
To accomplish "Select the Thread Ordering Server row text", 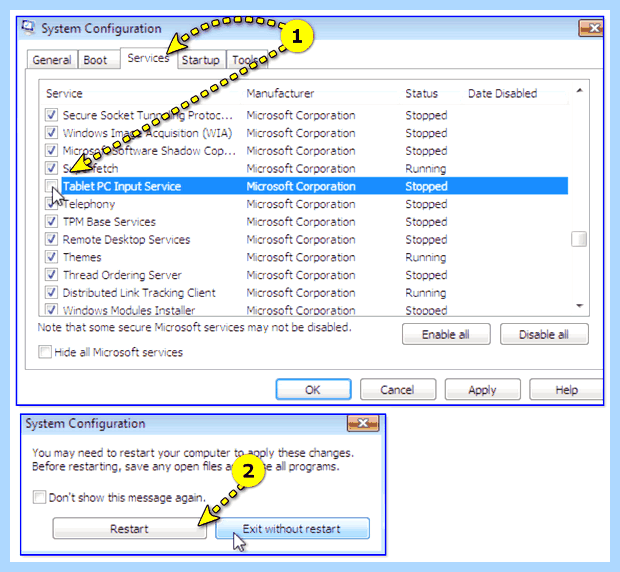I will 122,275.
